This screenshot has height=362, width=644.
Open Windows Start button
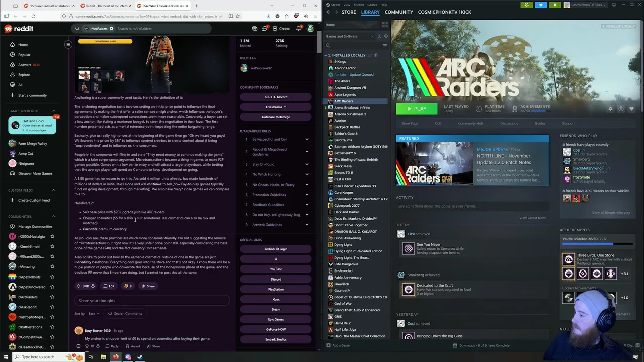tap(6, 357)
